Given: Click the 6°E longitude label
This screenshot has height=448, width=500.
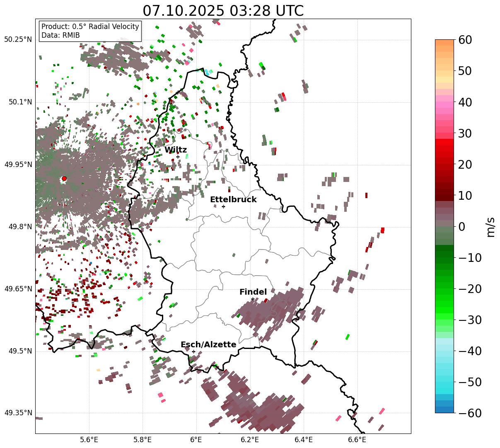Looking at the screenshot, I should 196,439.
